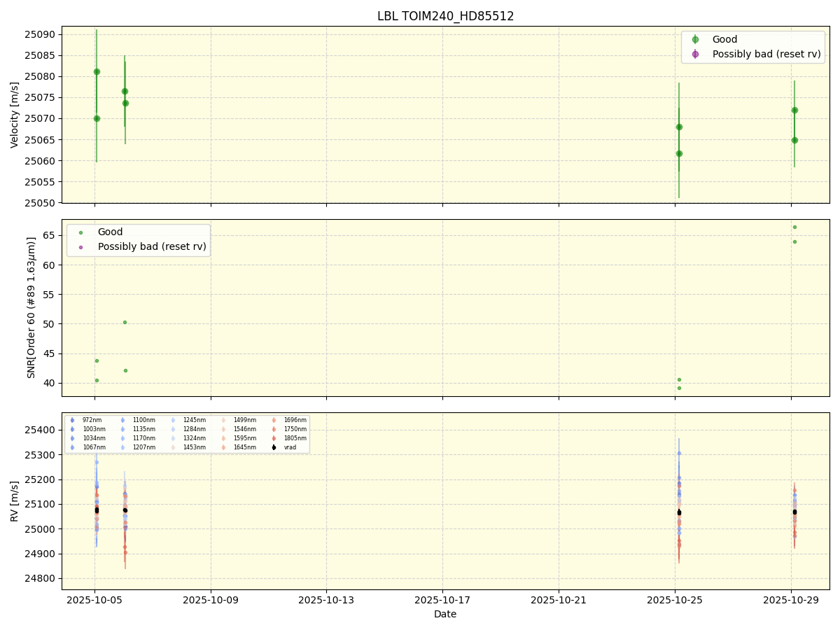The height and width of the screenshot is (630, 840).
Task: Click the highest velocity point near 25081 m/s
Action: (x=97, y=71)
